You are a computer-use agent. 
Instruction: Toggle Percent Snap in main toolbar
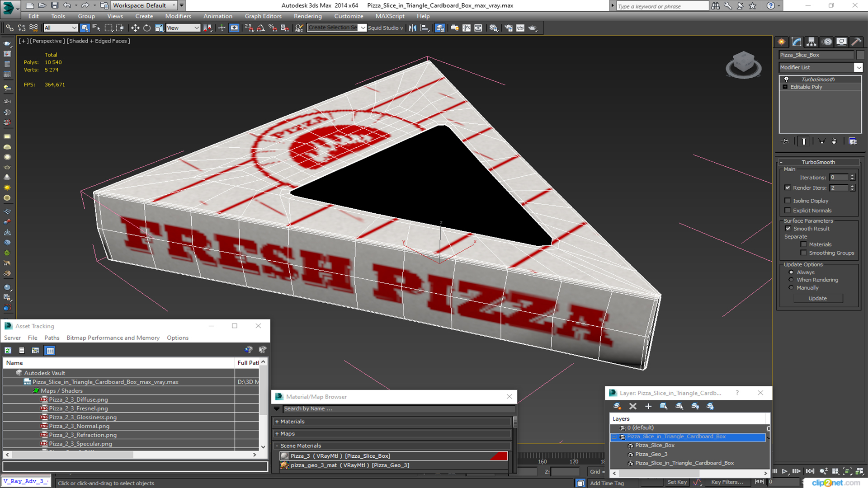point(273,28)
